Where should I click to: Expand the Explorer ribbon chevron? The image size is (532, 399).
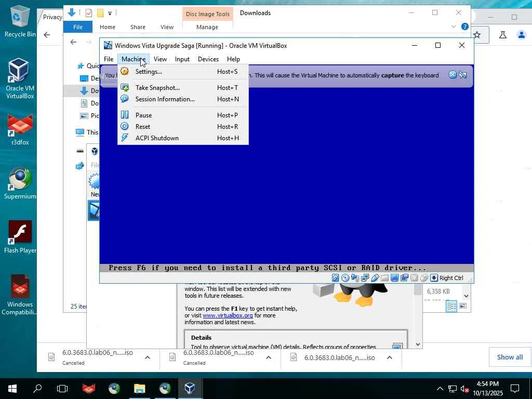click(x=454, y=26)
